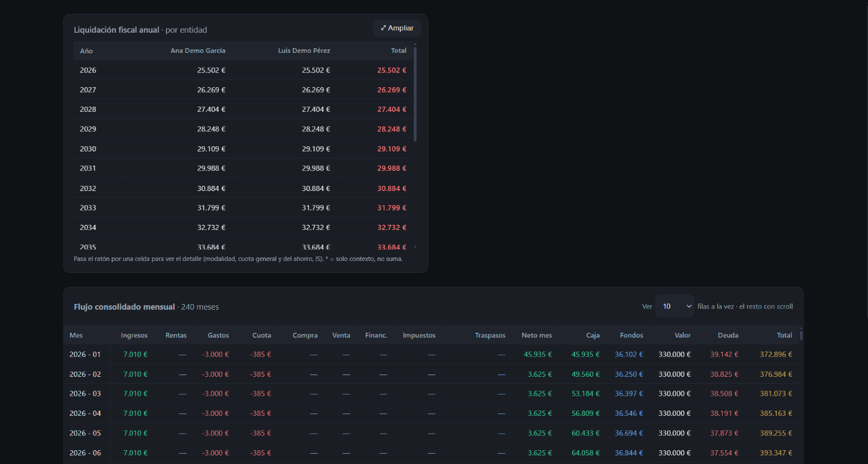Click the Rentas column header
868x464 pixels.
pyautogui.click(x=176, y=335)
